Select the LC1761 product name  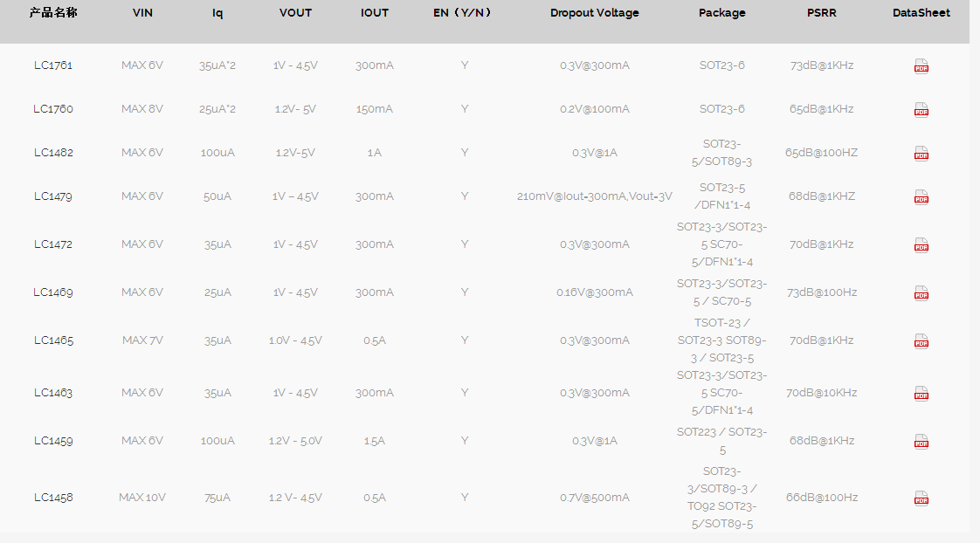(x=53, y=65)
